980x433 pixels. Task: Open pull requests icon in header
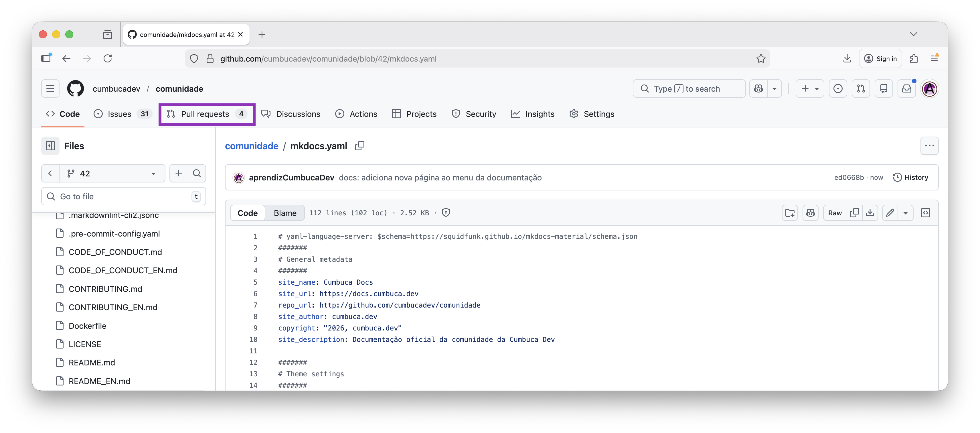tap(861, 89)
